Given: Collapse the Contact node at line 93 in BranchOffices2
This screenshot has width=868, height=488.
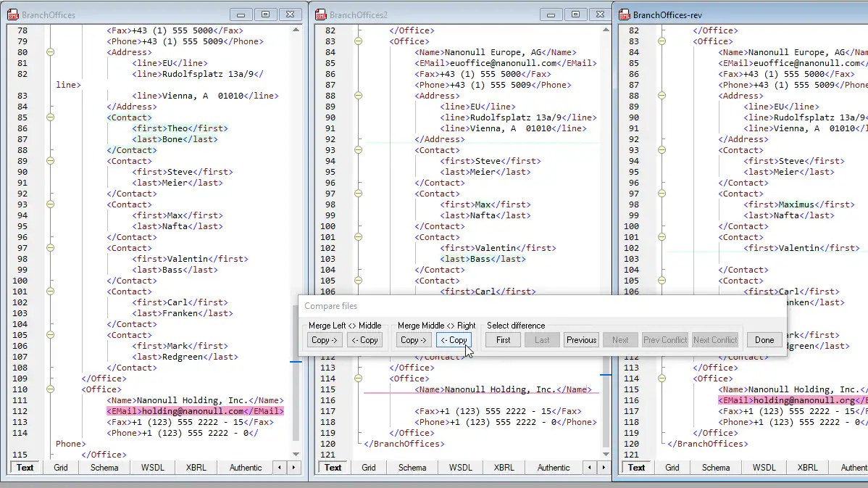Looking at the screenshot, I should (x=357, y=149).
